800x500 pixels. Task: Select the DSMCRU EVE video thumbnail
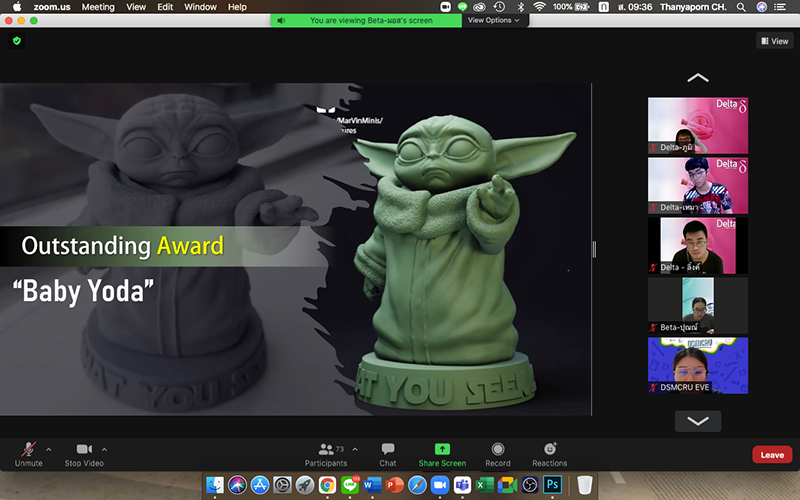pos(698,365)
